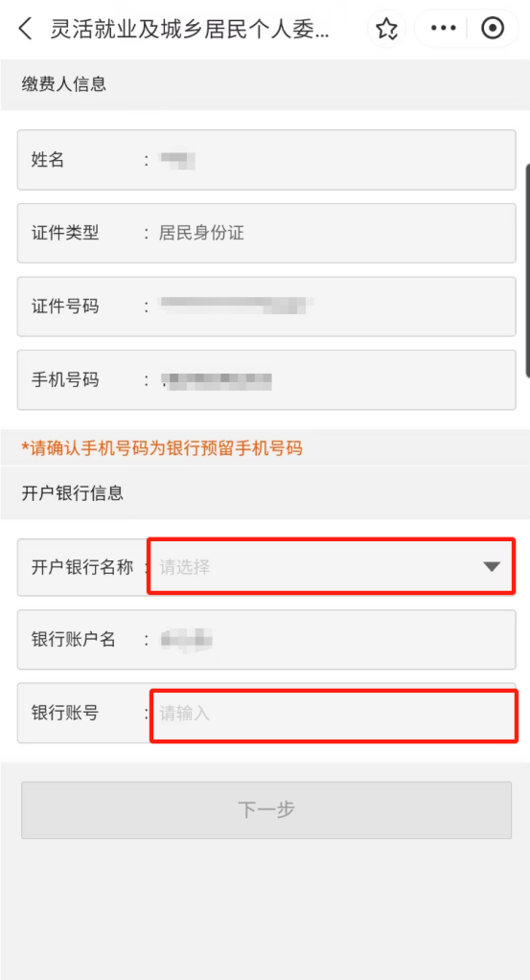Focus the 银行账号 input field
530x980 pixels.
[x=334, y=716]
